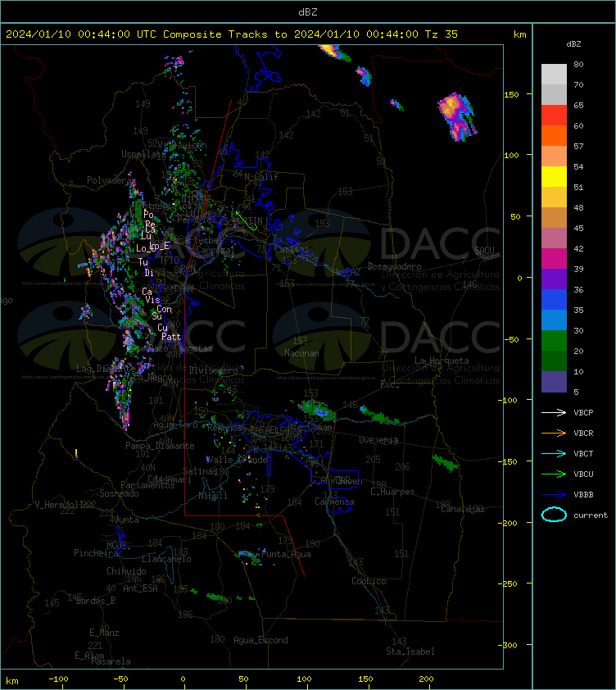Click the Punta_Agua location label
Viewport: 616px width, 690px height.
286,554
